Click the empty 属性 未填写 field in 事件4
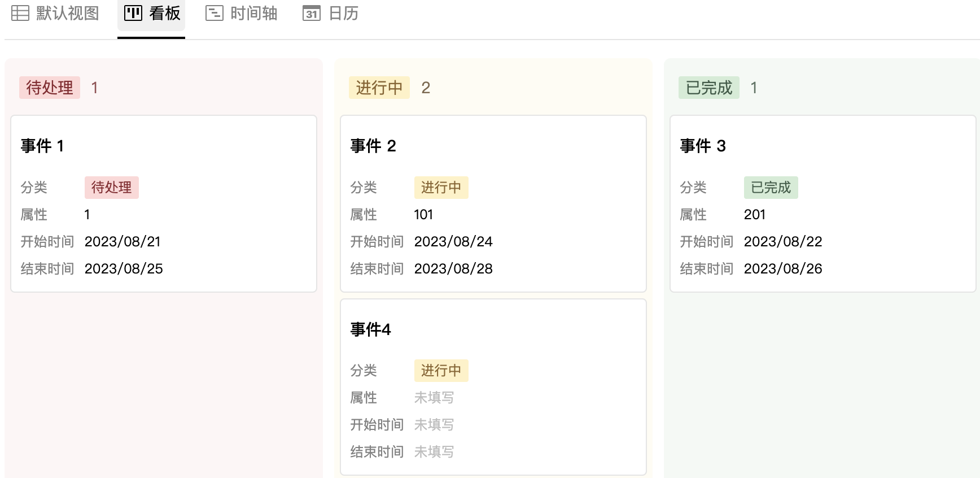The width and height of the screenshot is (980, 478). coord(434,398)
